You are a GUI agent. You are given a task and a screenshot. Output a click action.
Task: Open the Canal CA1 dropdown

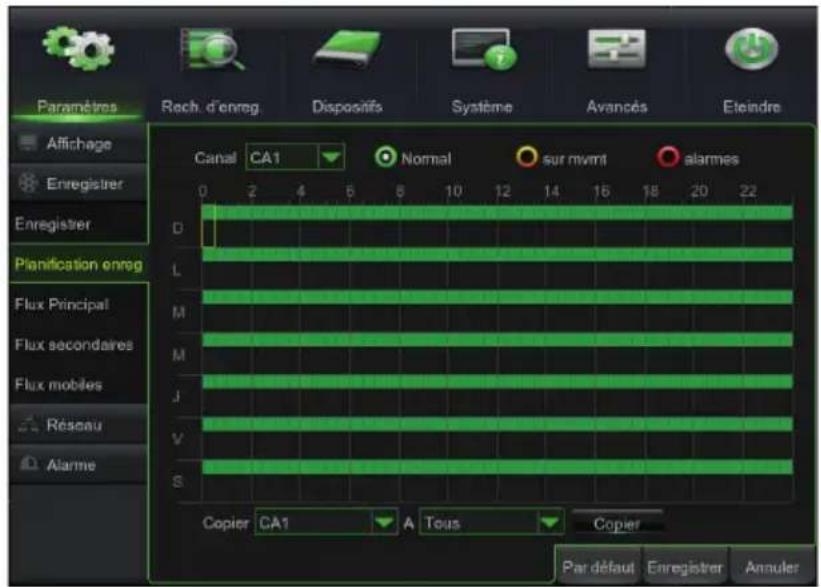click(295, 157)
